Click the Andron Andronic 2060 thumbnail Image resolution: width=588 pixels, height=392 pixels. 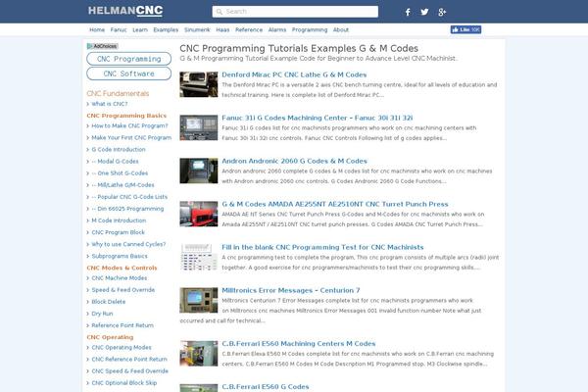click(x=199, y=171)
